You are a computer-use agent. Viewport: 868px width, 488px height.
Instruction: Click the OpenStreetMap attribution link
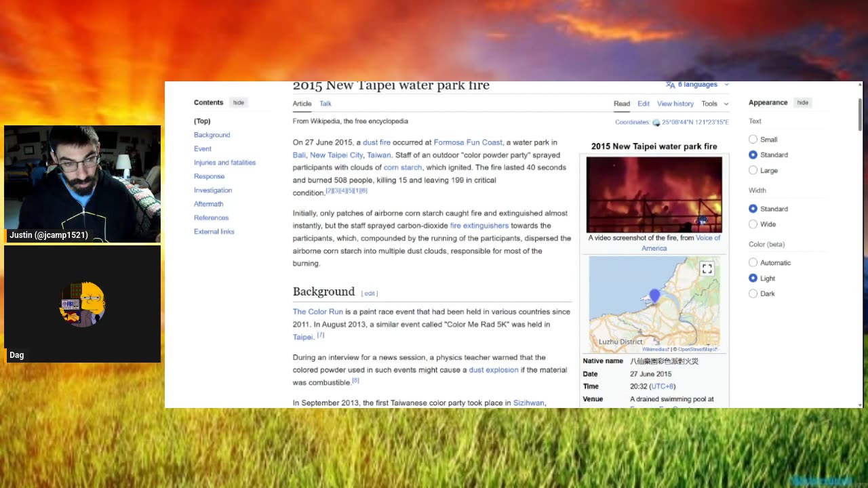click(696, 350)
